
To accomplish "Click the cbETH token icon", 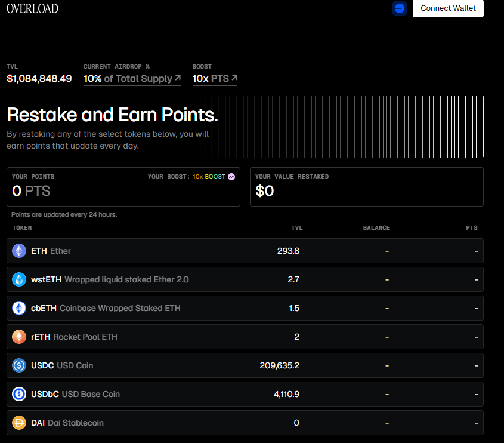I will click(19, 308).
